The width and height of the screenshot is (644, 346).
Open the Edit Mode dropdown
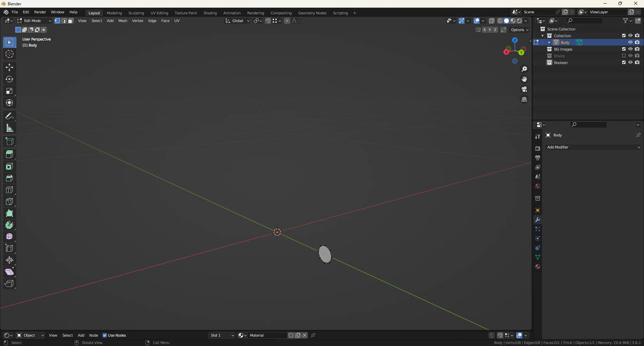(x=34, y=21)
